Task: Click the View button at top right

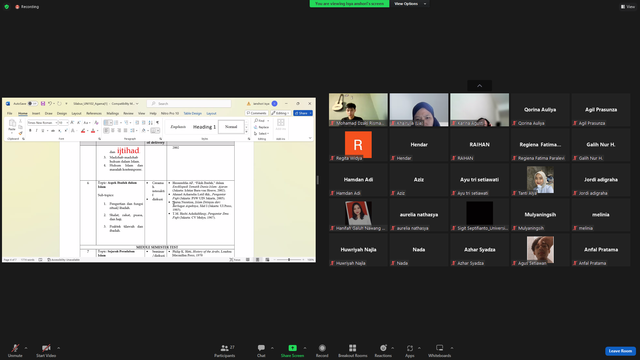Action: pos(628,7)
